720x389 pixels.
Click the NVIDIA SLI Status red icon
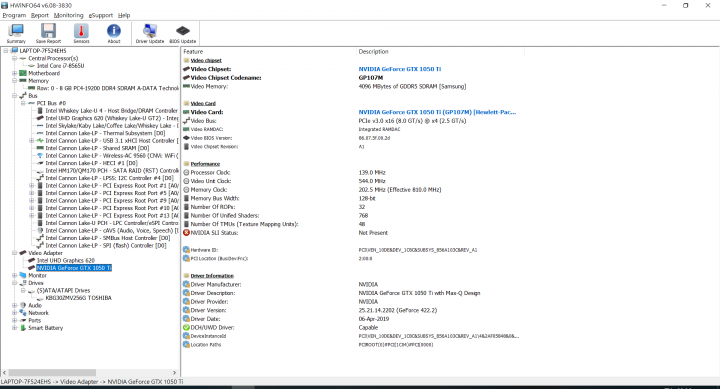tap(186, 233)
